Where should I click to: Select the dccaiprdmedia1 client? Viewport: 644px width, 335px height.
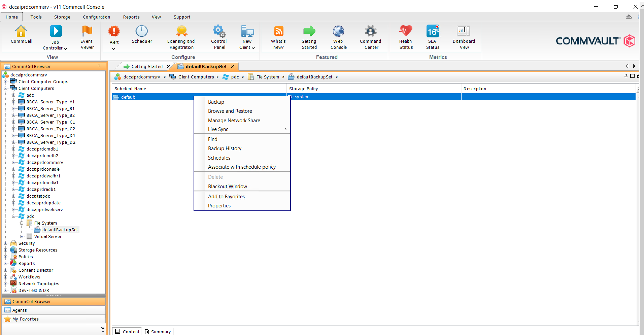pyautogui.click(x=42, y=182)
